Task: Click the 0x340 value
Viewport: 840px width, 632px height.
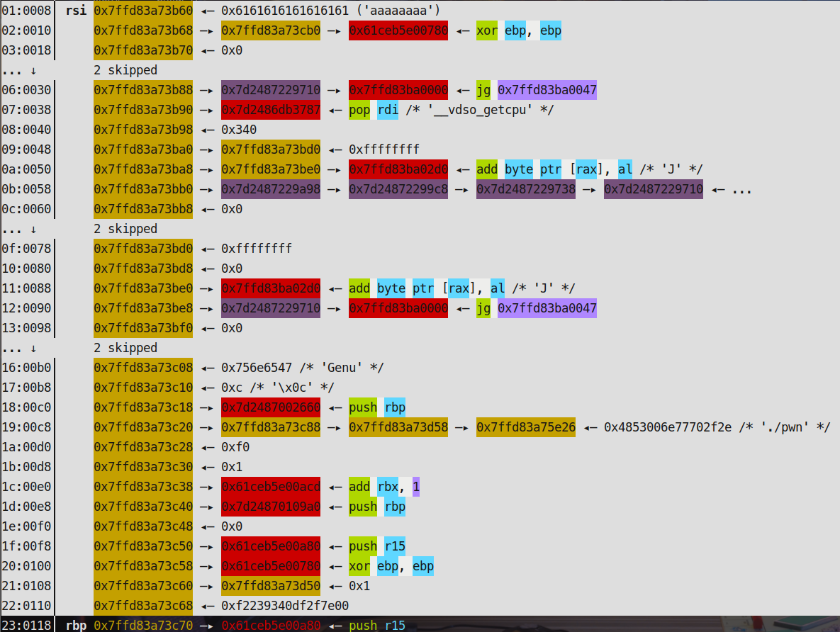Action: coord(239,130)
